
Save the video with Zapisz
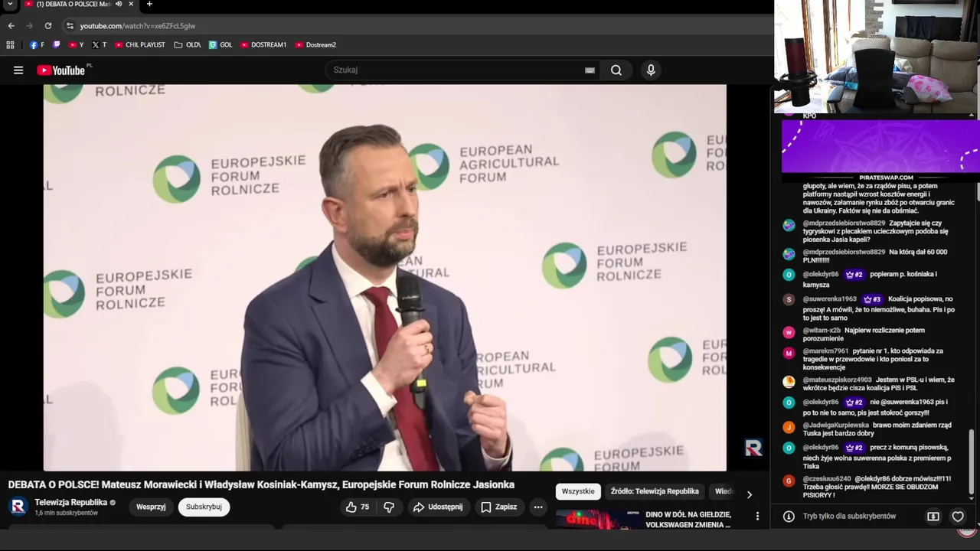coord(498,507)
